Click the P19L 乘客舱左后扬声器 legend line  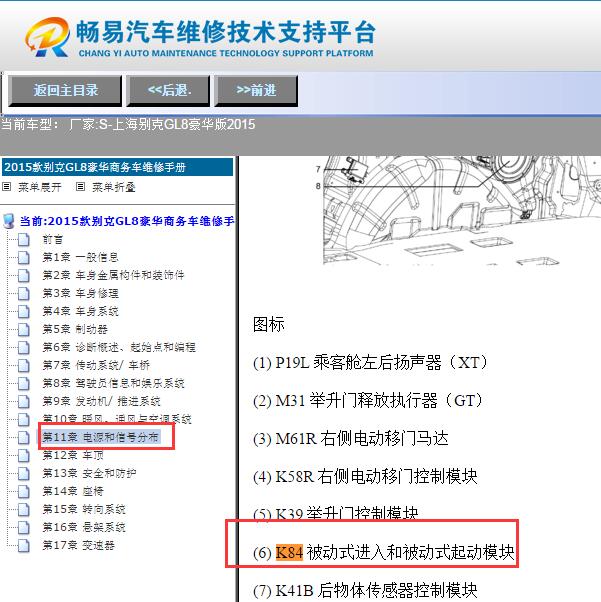coord(370,362)
